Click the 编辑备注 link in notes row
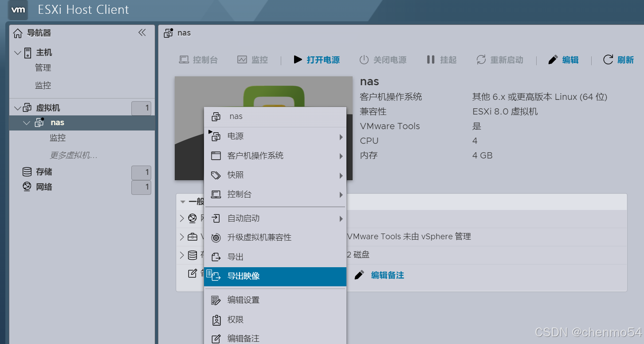 tap(388, 275)
